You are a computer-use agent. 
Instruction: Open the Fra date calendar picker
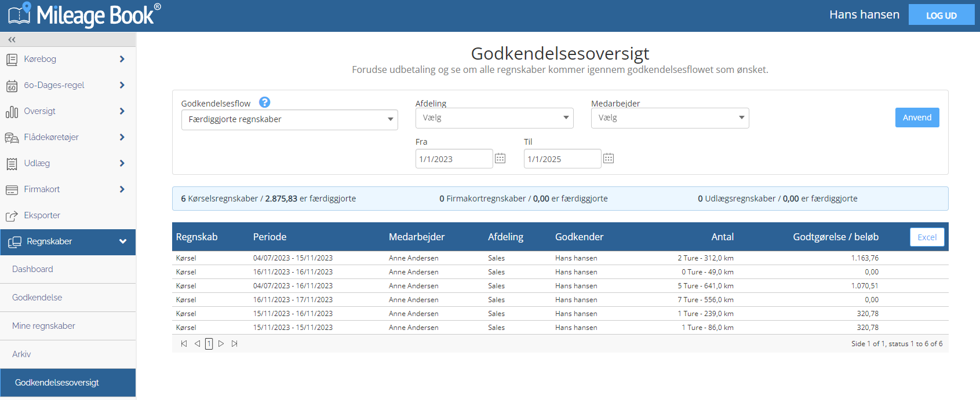click(500, 159)
